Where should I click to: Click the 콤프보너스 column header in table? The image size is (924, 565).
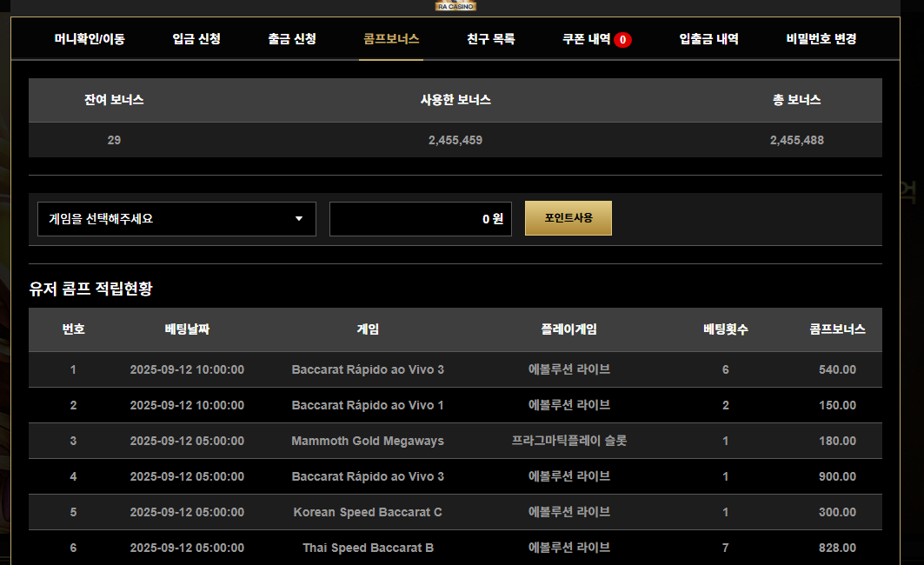837,329
